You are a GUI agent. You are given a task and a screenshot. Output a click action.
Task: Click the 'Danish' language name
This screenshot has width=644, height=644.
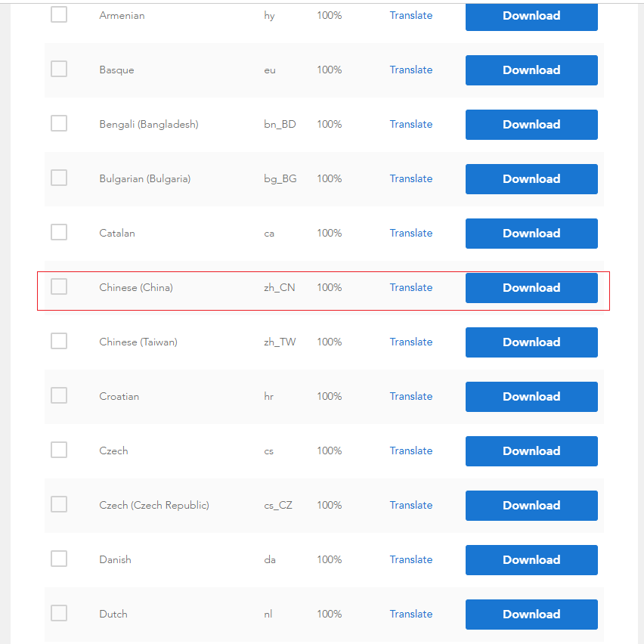[x=115, y=560]
